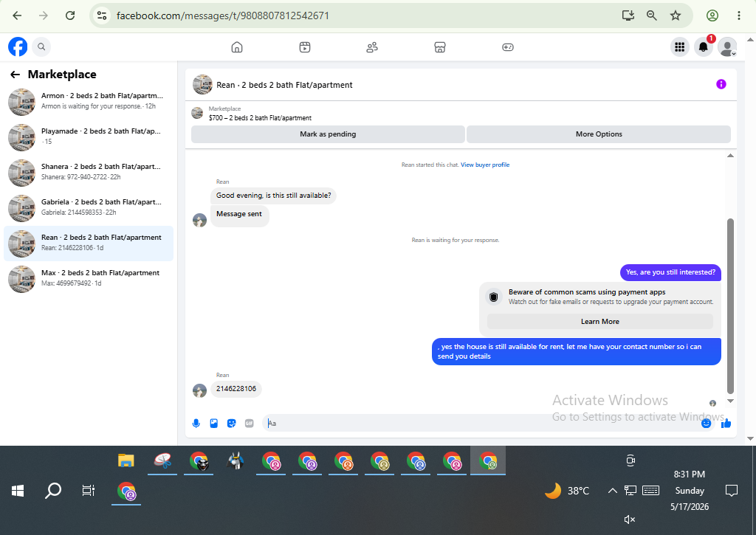Open the notifications bell
Image resolution: width=756 pixels, height=535 pixels.
[x=704, y=46]
